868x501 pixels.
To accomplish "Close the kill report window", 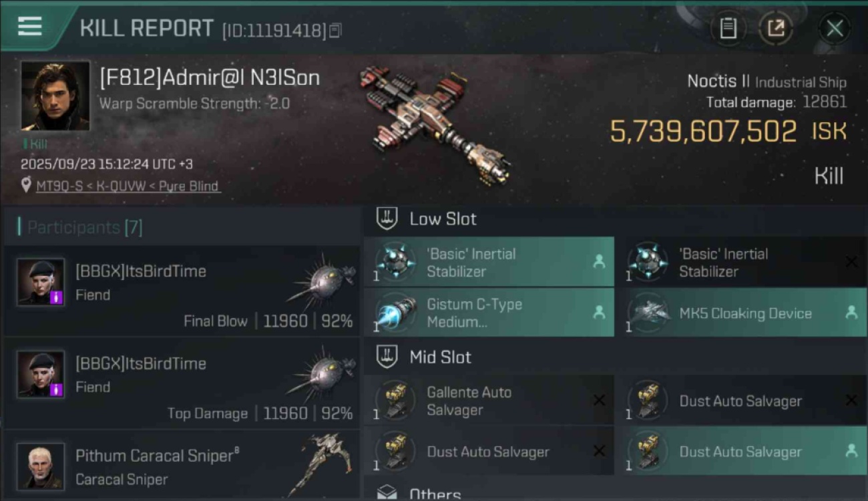I will (x=835, y=29).
